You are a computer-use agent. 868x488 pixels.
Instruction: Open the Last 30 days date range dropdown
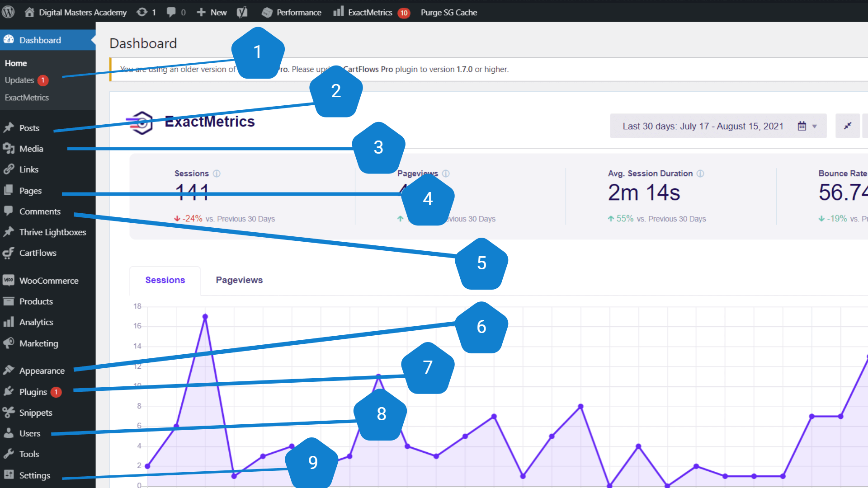(x=718, y=126)
